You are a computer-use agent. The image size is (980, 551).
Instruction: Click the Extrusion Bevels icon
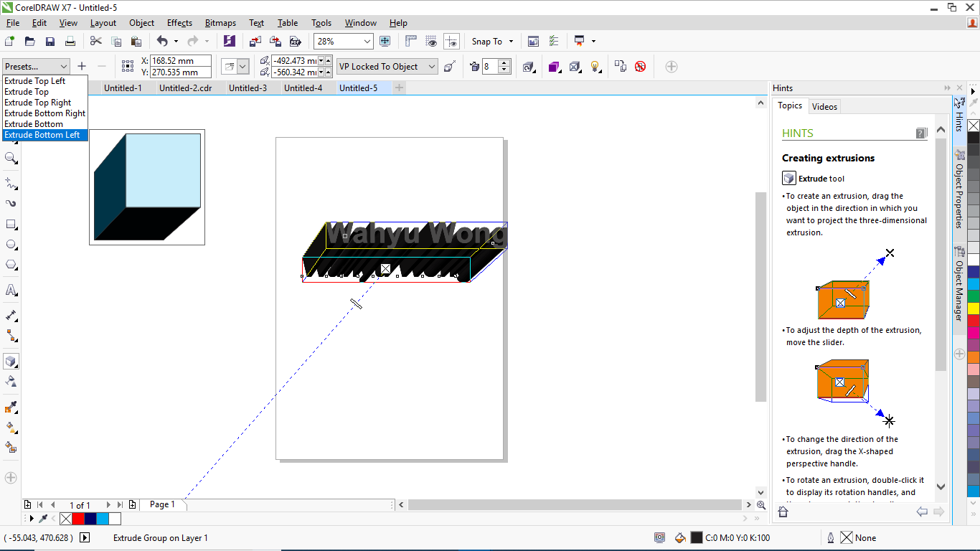click(575, 66)
